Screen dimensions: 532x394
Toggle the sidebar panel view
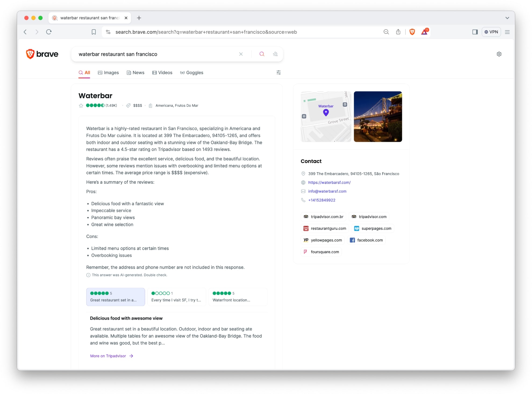point(474,32)
